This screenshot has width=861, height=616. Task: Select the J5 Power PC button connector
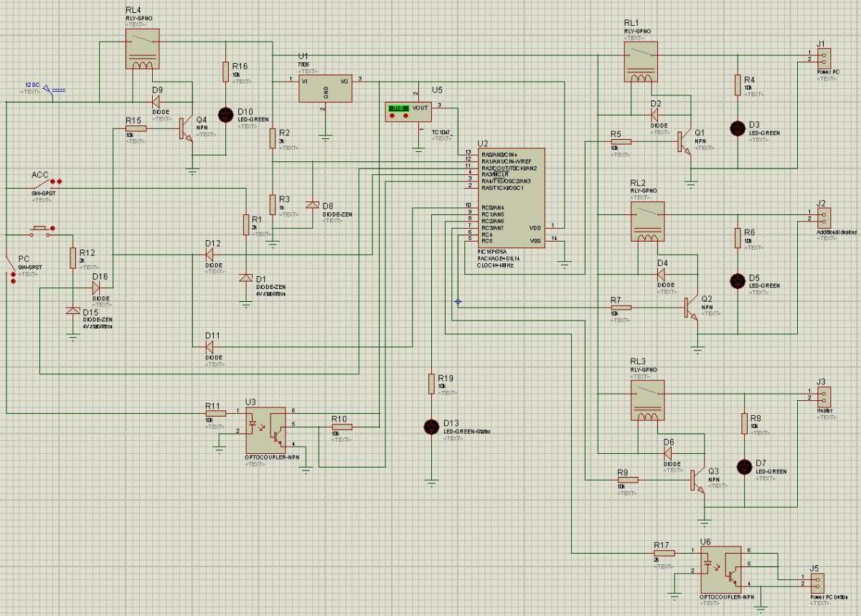pos(815,581)
